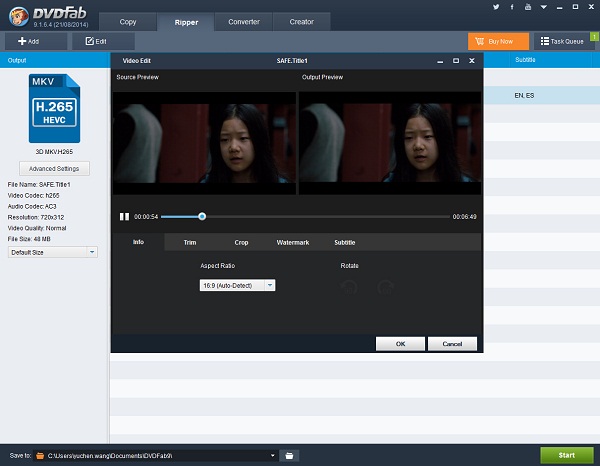The height and width of the screenshot is (466, 600).
Task: Go to the Converter module tab
Action: (x=243, y=21)
